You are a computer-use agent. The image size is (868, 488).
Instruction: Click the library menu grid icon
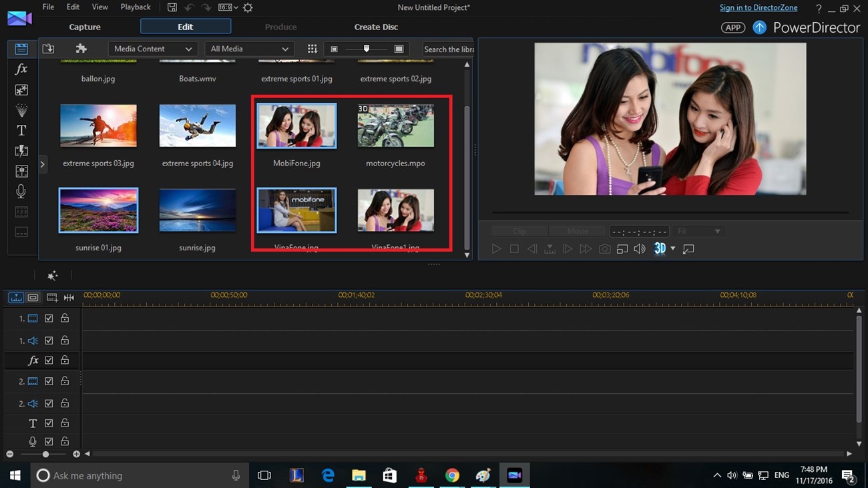point(312,49)
